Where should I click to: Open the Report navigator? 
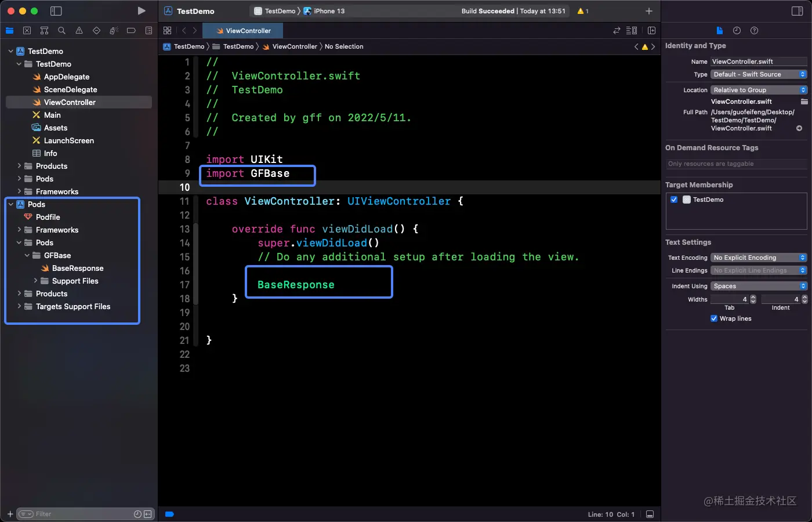click(148, 31)
